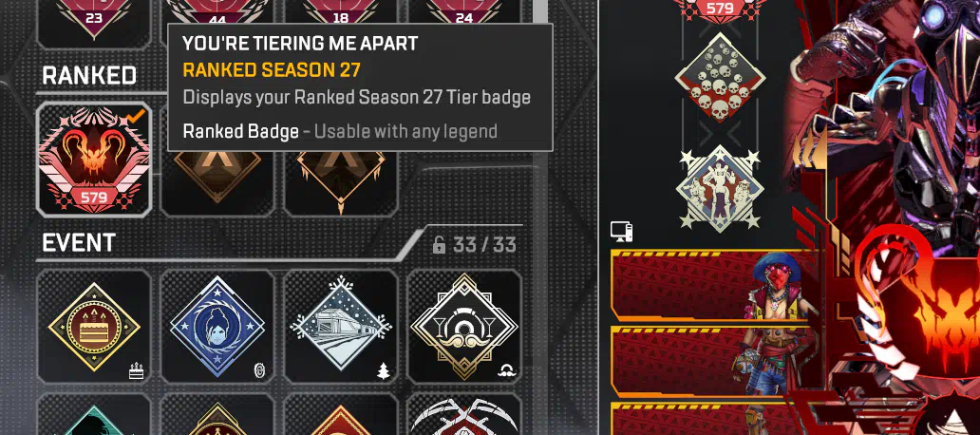Click the starred squad badge on banner
Viewport: 980px width, 435px height.
720,189
